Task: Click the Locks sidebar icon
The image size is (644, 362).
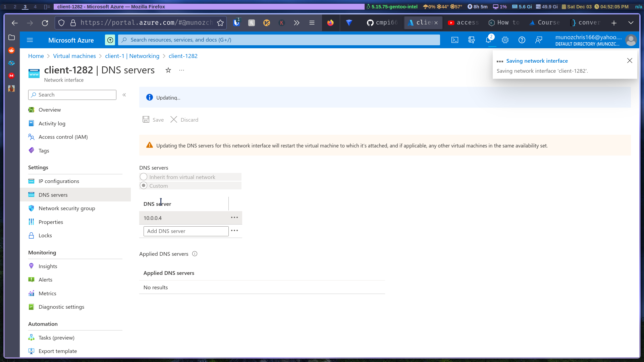Action: coord(32,235)
